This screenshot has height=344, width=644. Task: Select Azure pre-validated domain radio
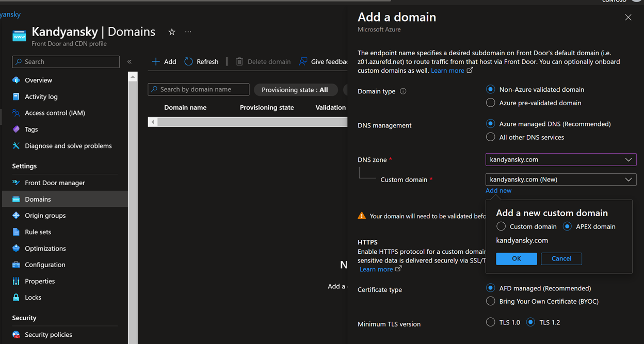click(x=491, y=103)
